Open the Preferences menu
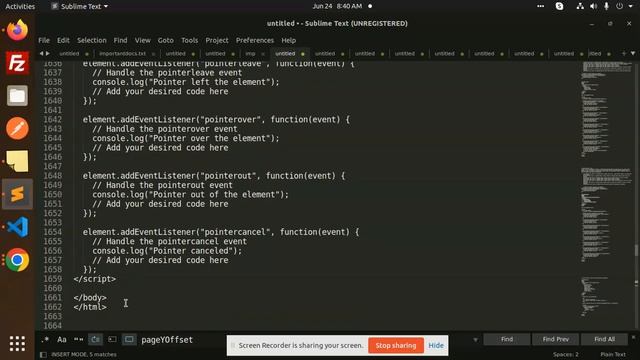The image size is (640, 360). pos(255,40)
